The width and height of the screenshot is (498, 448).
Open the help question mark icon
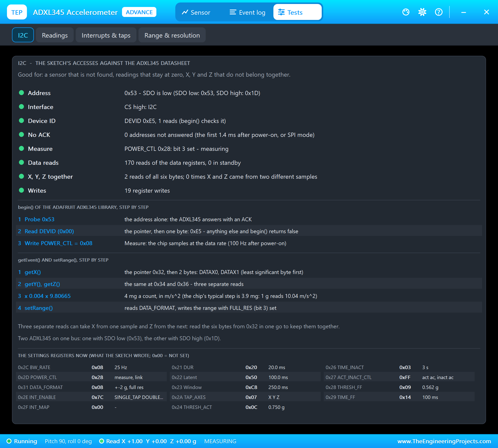click(439, 12)
